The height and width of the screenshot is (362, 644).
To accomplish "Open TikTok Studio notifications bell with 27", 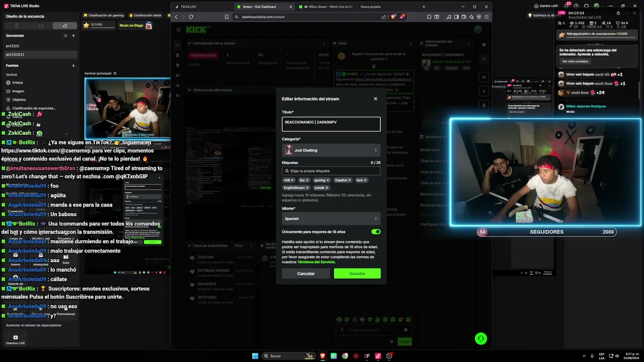I will click(567, 6).
